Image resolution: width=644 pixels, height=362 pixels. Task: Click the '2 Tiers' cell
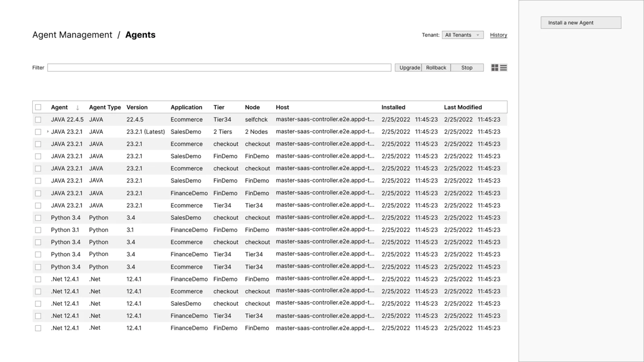pos(223,132)
